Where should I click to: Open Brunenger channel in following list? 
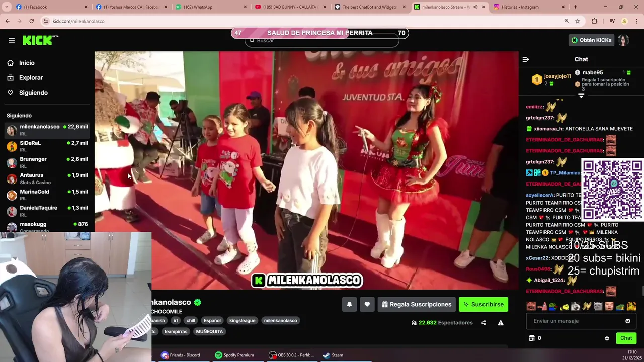click(47, 162)
